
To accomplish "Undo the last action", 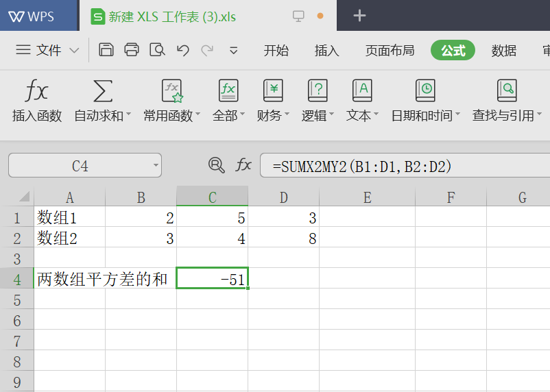I will [182, 50].
